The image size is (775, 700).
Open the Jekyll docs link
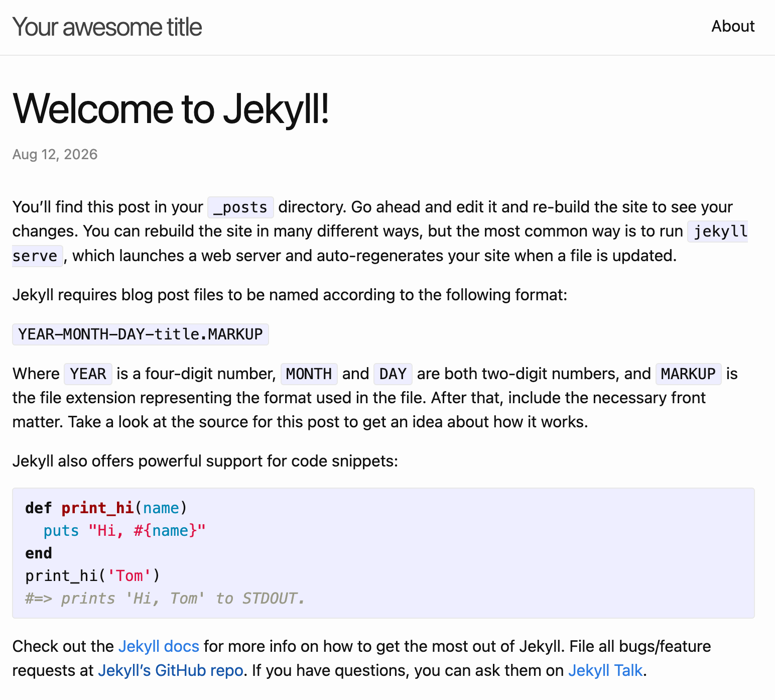159,646
